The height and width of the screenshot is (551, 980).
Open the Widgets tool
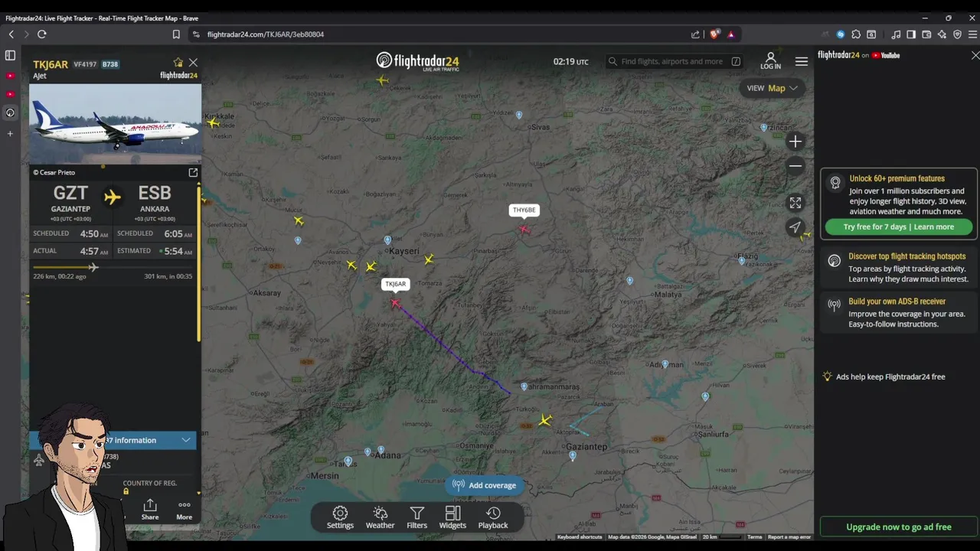[452, 517]
